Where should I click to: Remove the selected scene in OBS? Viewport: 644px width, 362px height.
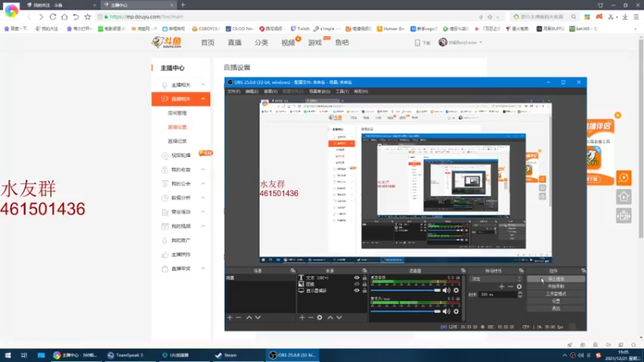click(x=238, y=317)
